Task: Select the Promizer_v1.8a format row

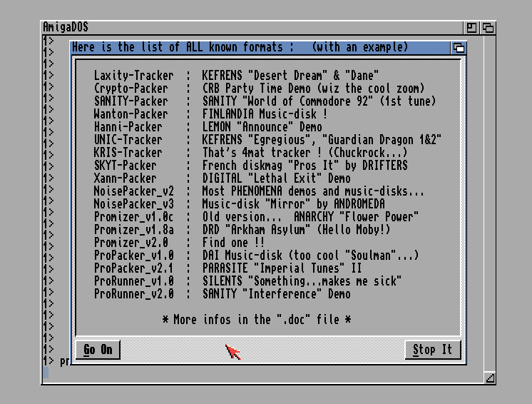Action: click(x=242, y=230)
